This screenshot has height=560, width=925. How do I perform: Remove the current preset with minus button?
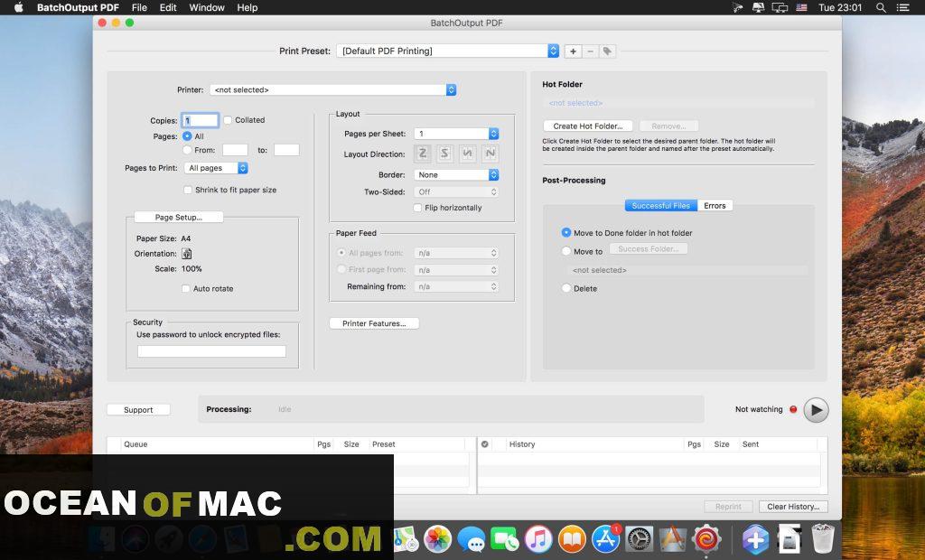coord(590,51)
